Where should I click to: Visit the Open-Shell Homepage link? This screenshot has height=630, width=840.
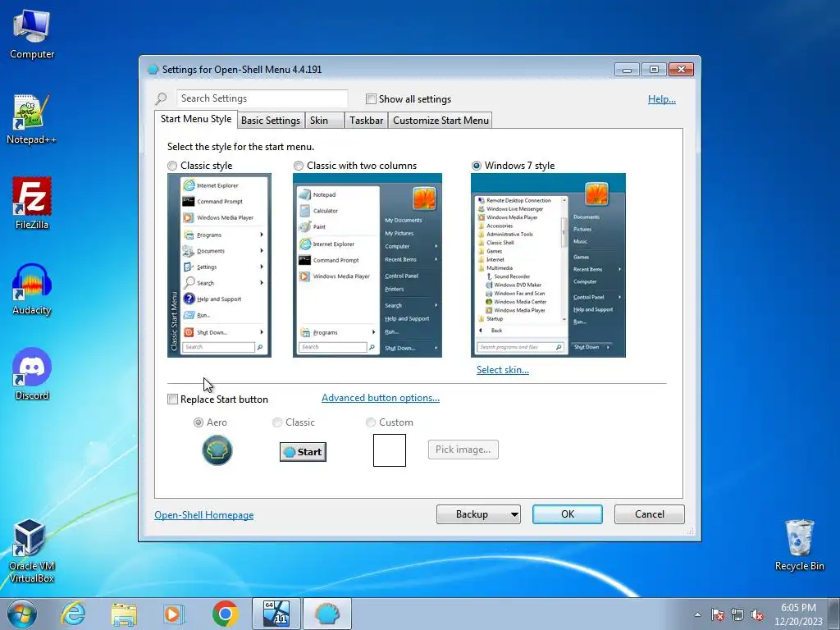(204, 515)
